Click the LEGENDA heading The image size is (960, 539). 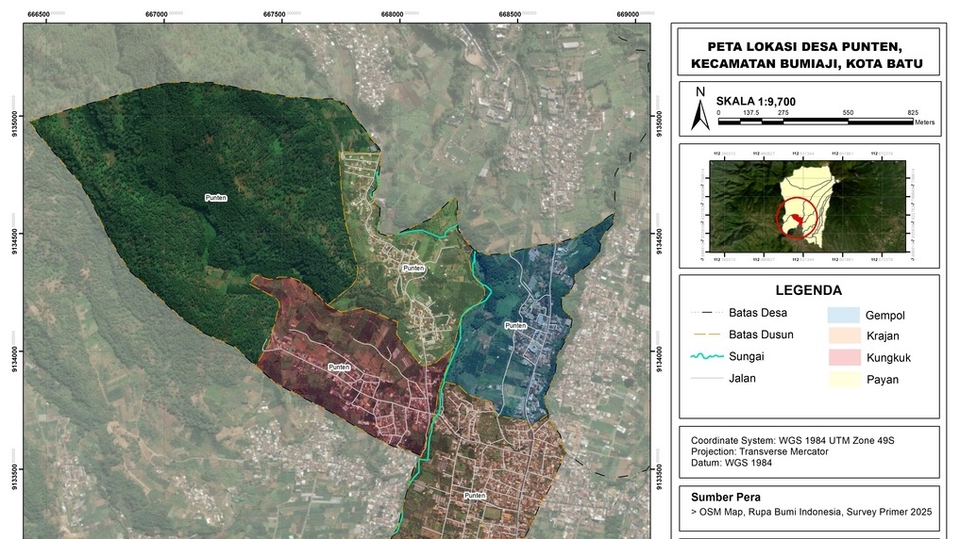coord(808,291)
